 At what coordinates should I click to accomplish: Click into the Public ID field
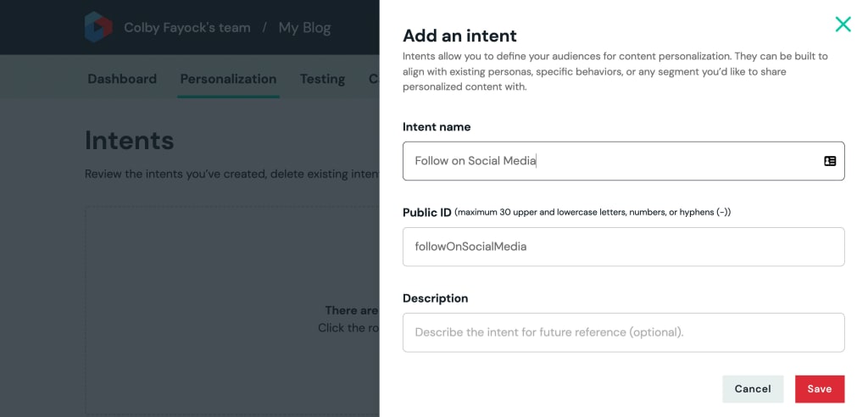pyautogui.click(x=623, y=247)
